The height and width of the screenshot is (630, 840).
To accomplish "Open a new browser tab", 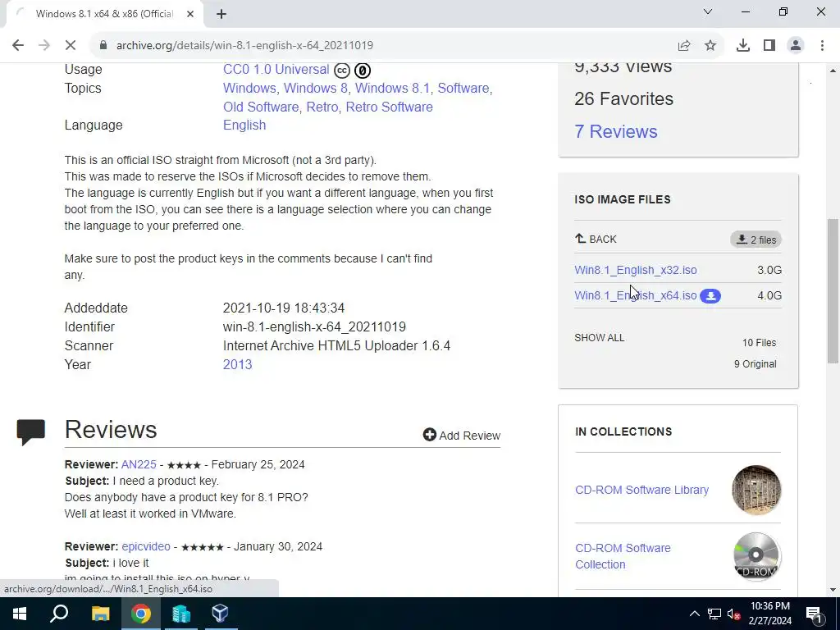I will (221, 14).
